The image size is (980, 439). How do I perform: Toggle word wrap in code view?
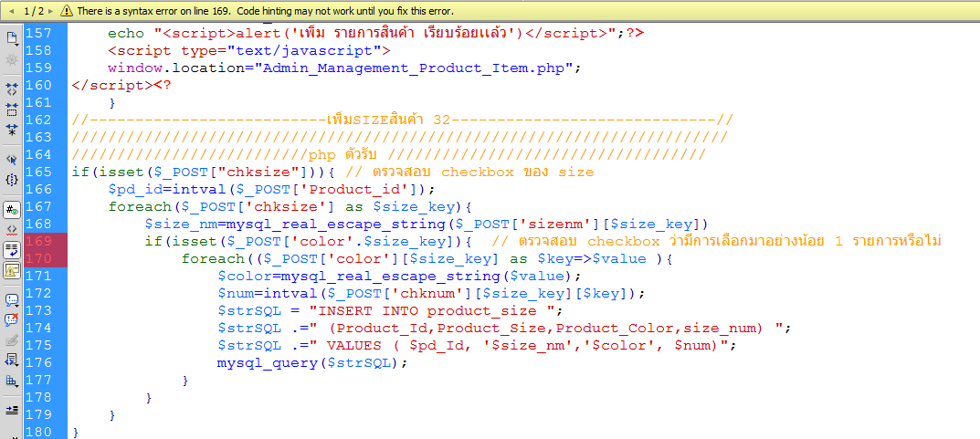12,250
